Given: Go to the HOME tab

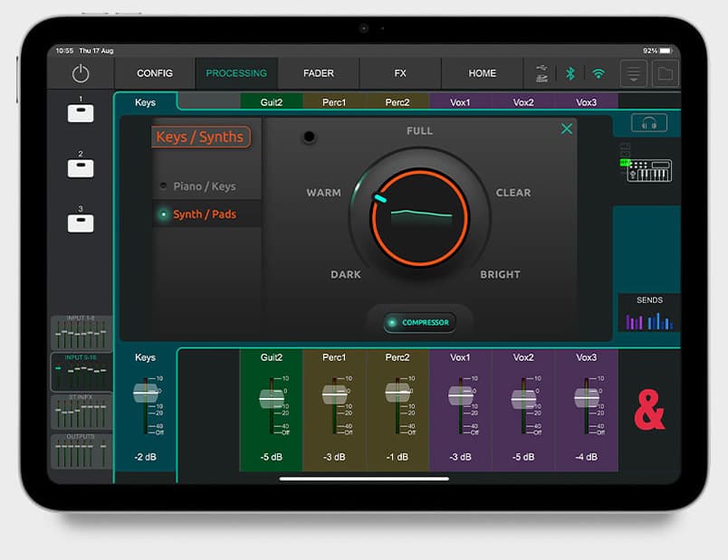Looking at the screenshot, I should click(x=483, y=73).
